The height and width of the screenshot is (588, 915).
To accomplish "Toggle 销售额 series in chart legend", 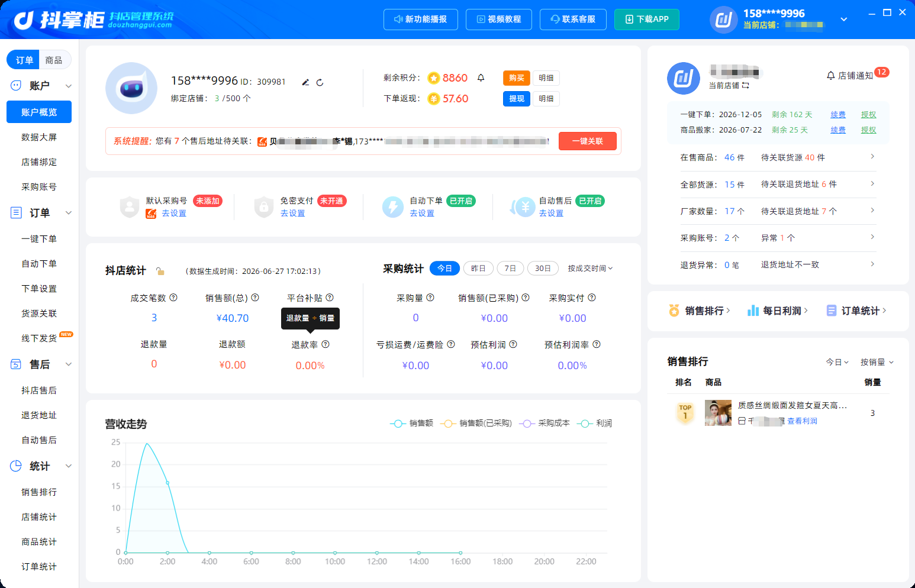I will pyautogui.click(x=412, y=424).
